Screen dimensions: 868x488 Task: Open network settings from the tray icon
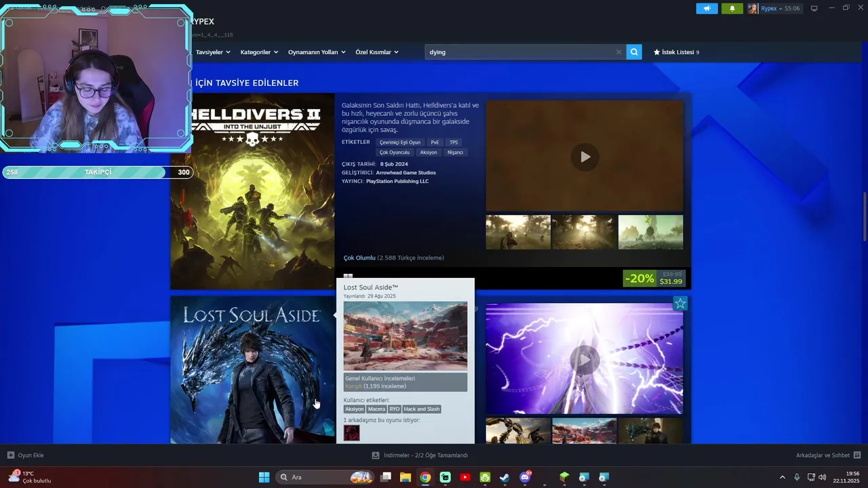[811, 477]
